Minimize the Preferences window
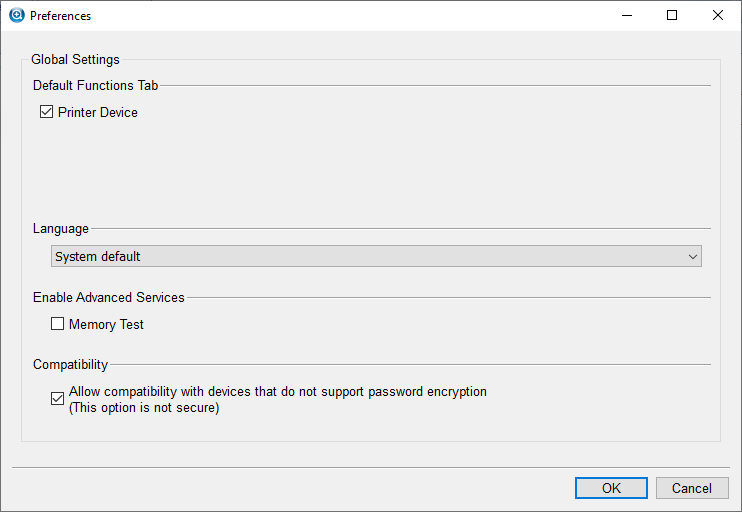Image resolution: width=742 pixels, height=512 pixels. (627, 16)
